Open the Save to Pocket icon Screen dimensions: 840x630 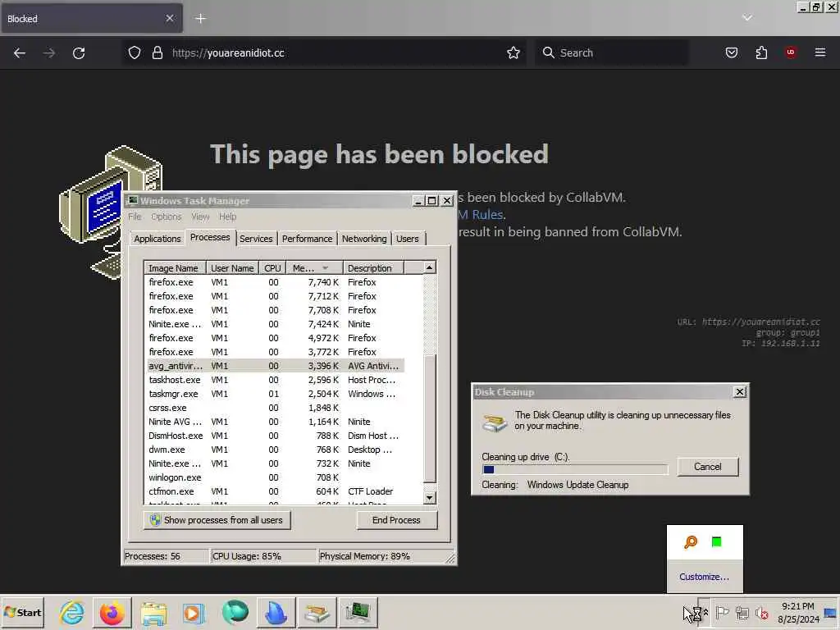coord(731,52)
